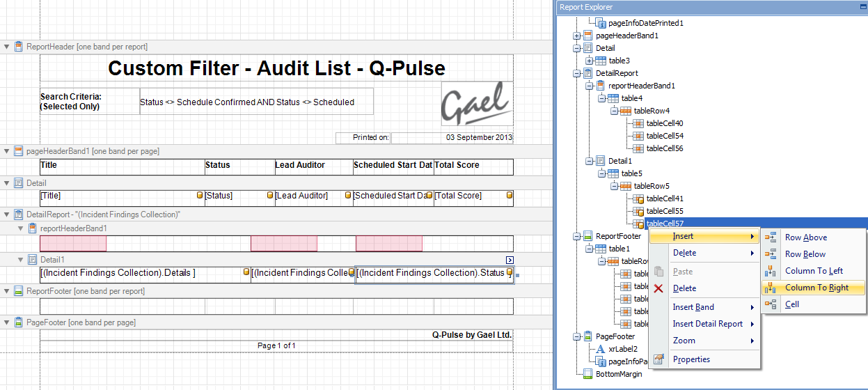The width and height of the screenshot is (868, 390).
Task: Click the reportHeaderBand1 icon in Report Explorer
Action: pyautogui.click(x=601, y=86)
